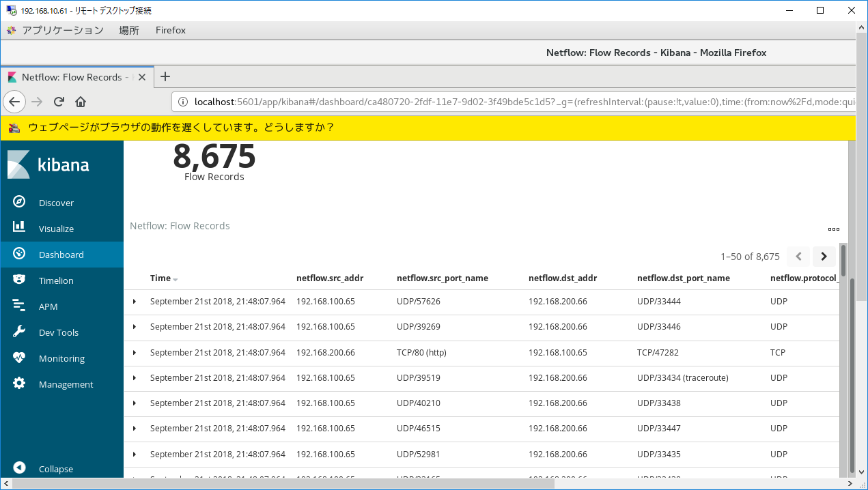The height and width of the screenshot is (490, 868).
Task: Open the Visualize section in Kibana
Action: click(x=57, y=228)
